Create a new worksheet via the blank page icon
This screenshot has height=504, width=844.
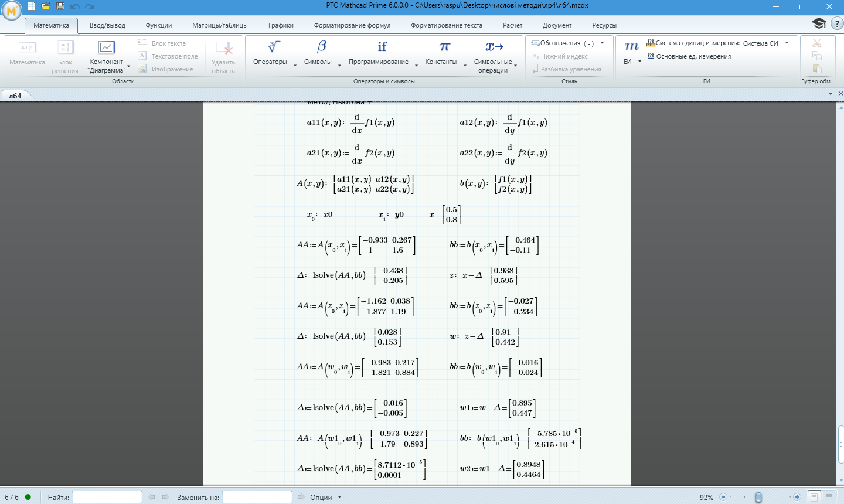32,6
